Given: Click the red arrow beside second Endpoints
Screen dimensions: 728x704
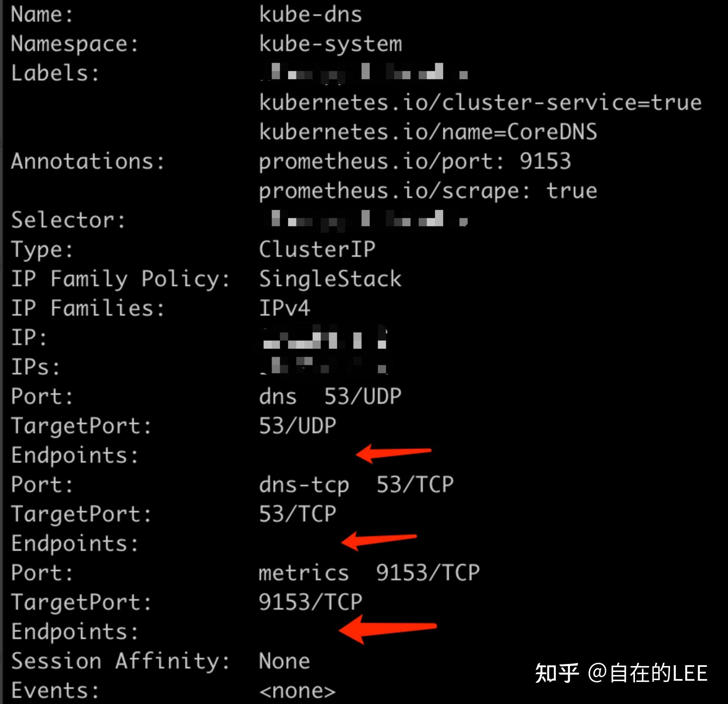Looking at the screenshot, I should pos(379,541).
